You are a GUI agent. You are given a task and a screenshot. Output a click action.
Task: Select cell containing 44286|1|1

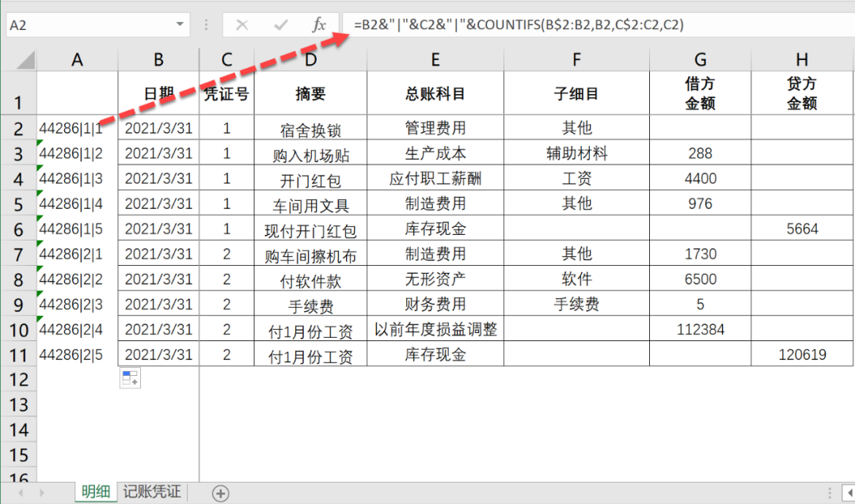pos(77,128)
